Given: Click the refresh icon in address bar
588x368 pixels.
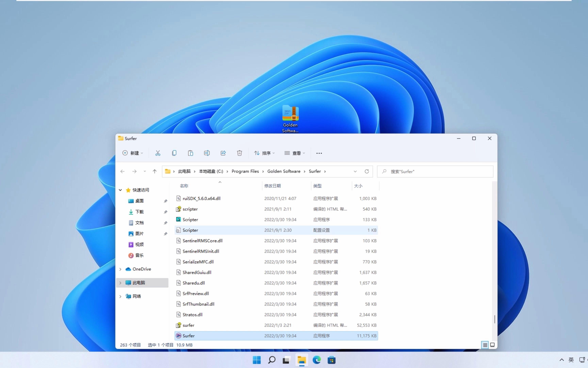Looking at the screenshot, I should (x=367, y=171).
